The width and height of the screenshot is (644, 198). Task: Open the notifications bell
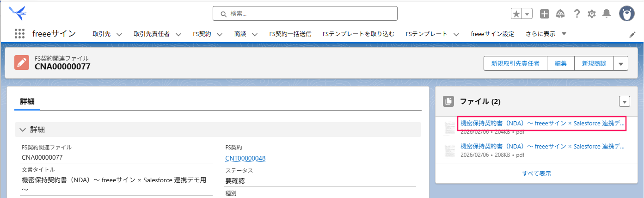607,14
